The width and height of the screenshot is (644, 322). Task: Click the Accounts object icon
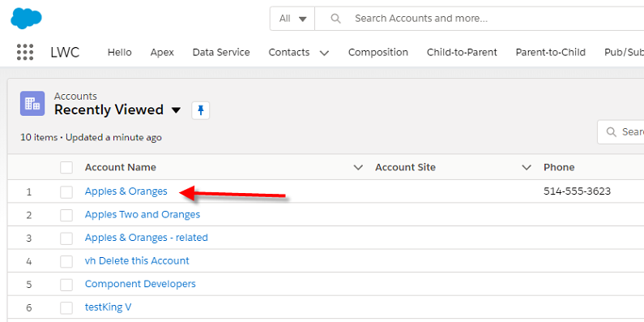point(32,104)
